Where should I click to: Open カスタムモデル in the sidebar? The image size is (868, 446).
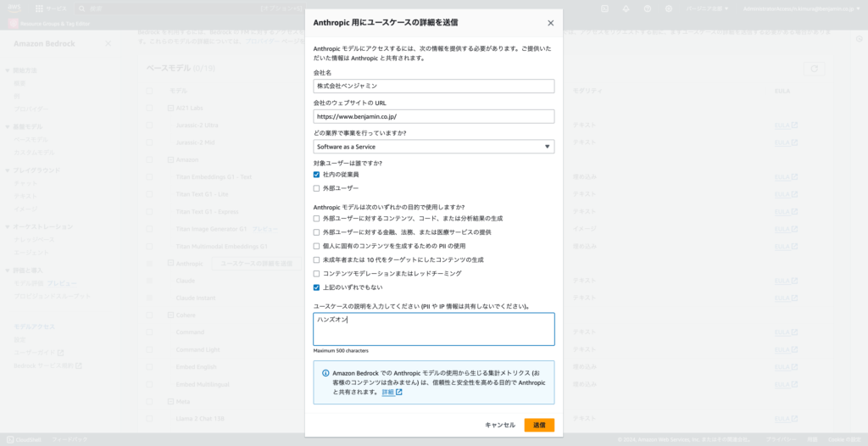pos(34,153)
